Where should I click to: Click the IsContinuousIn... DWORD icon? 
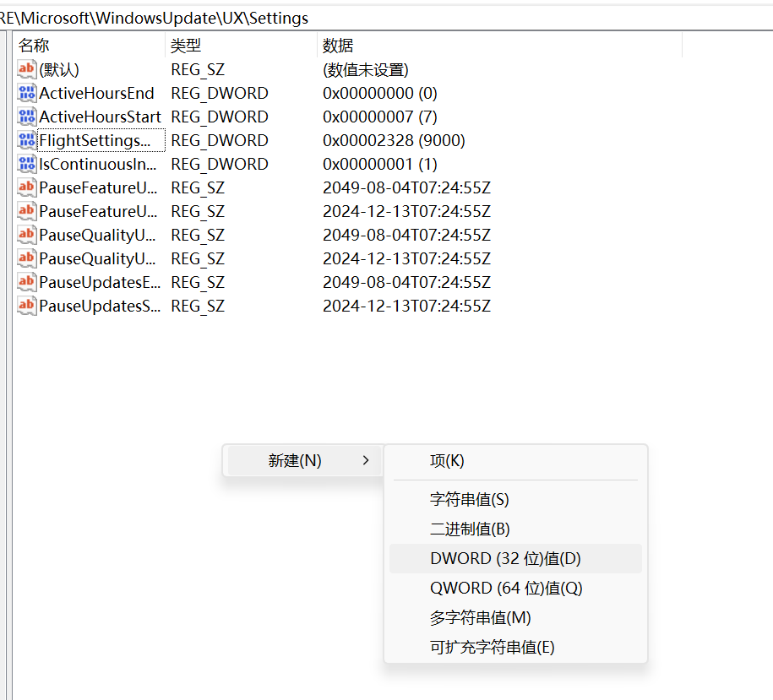pos(27,164)
